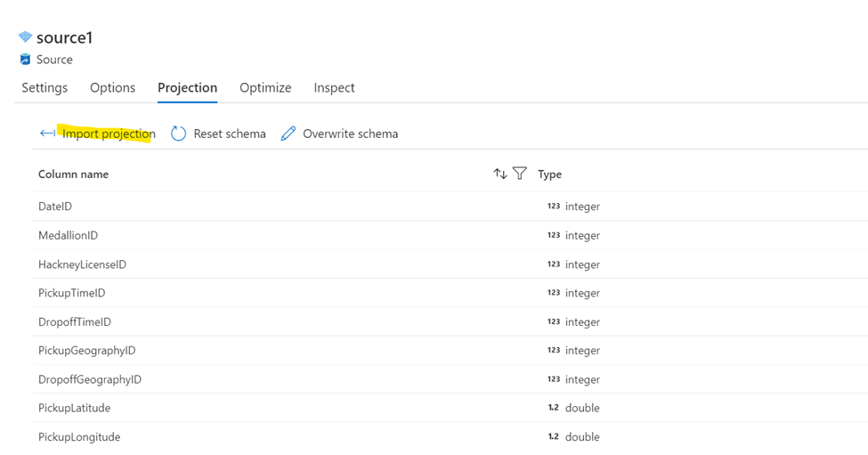Screen dimensions: 868x455
Task: Click the integer type of DropoffTimeID
Action: pos(582,322)
